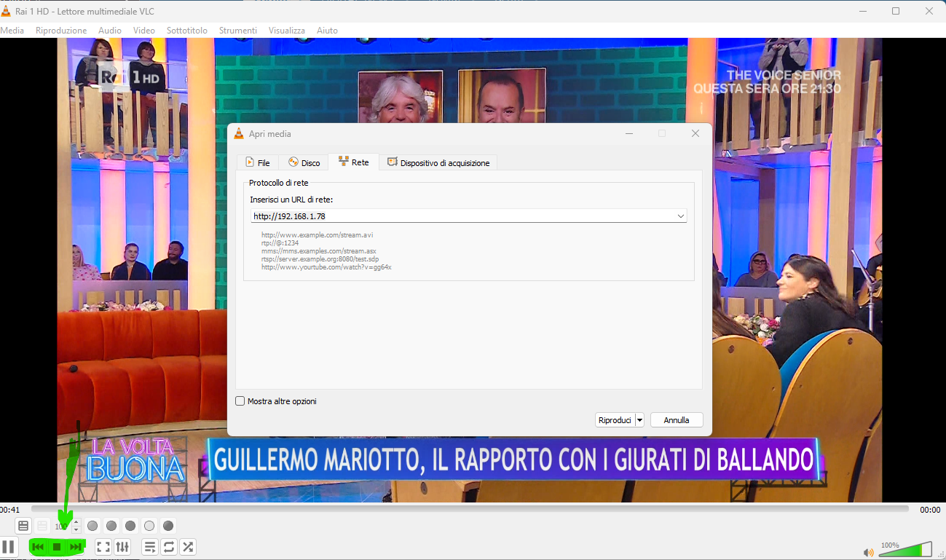Stop playback with the square stop button

57,547
